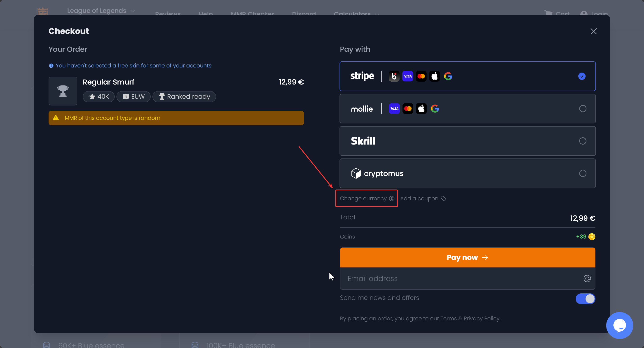The image size is (644, 348).
Task: Click the Stripe logo
Action: (362, 76)
